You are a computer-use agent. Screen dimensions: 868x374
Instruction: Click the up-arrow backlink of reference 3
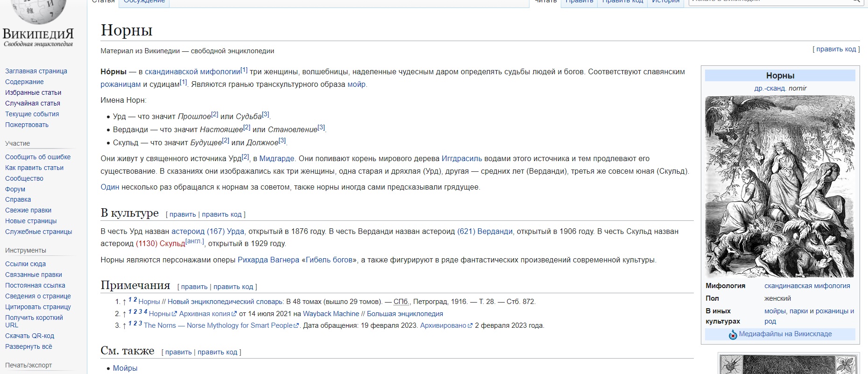[124, 326]
